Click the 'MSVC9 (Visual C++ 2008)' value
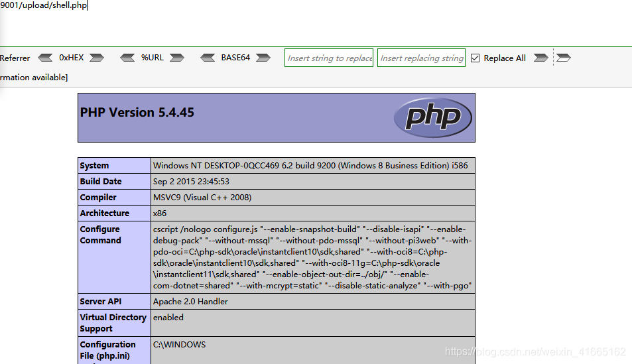The width and height of the screenshot is (632, 364). click(202, 197)
